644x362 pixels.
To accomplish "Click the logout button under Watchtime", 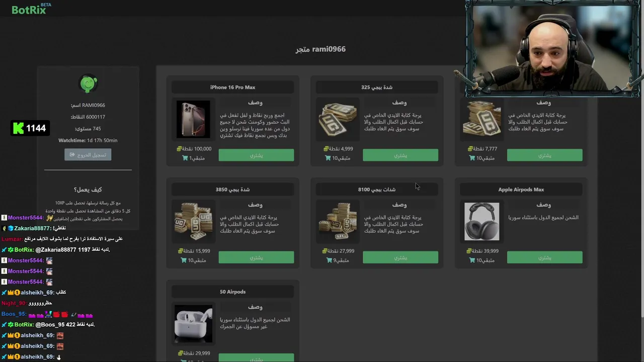I will (88, 154).
